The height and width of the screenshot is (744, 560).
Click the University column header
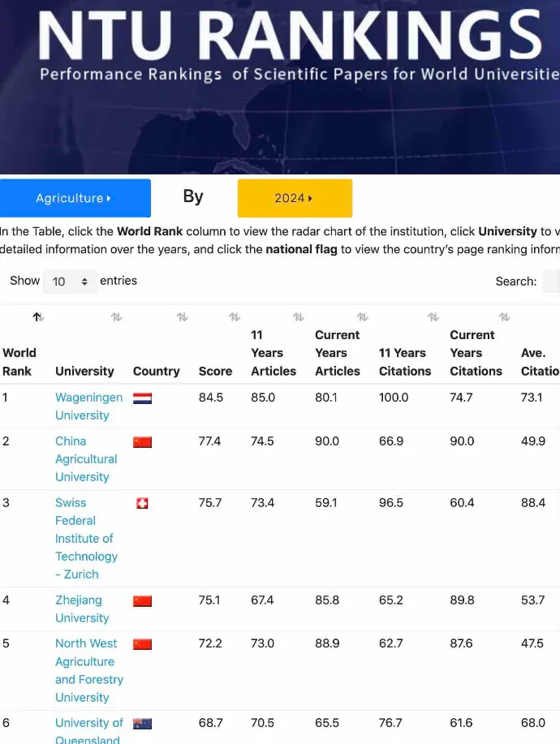84,371
